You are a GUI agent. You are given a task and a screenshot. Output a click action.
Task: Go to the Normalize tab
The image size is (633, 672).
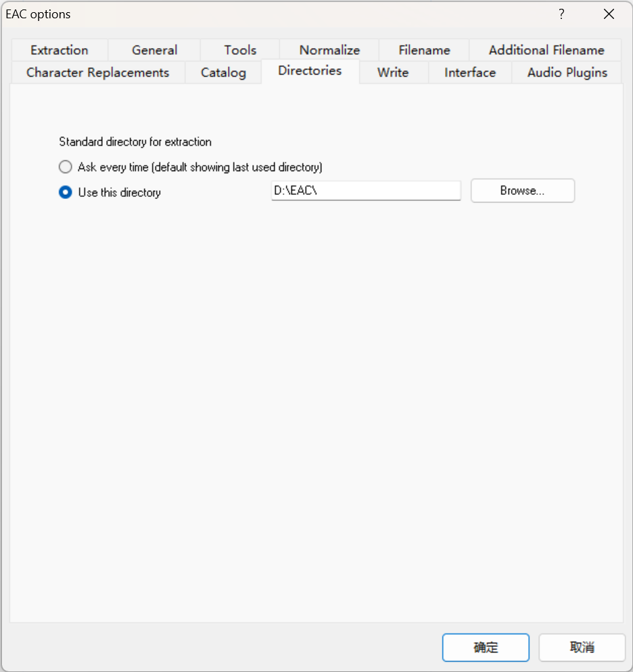tap(329, 50)
